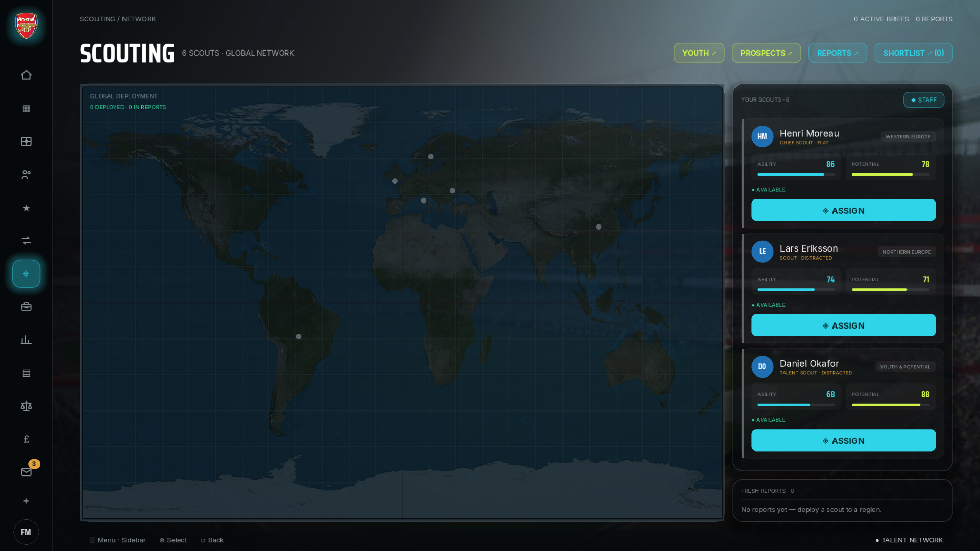Click the Scouting / Network breadcrumb

click(x=118, y=19)
